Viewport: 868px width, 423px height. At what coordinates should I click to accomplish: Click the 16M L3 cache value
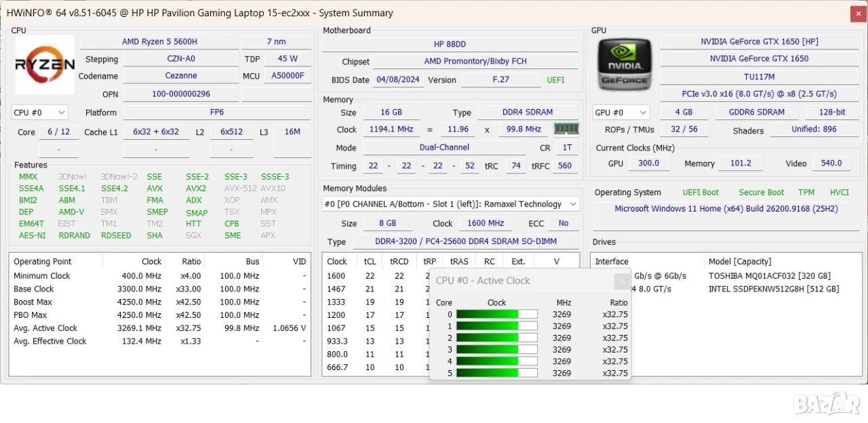[292, 132]
